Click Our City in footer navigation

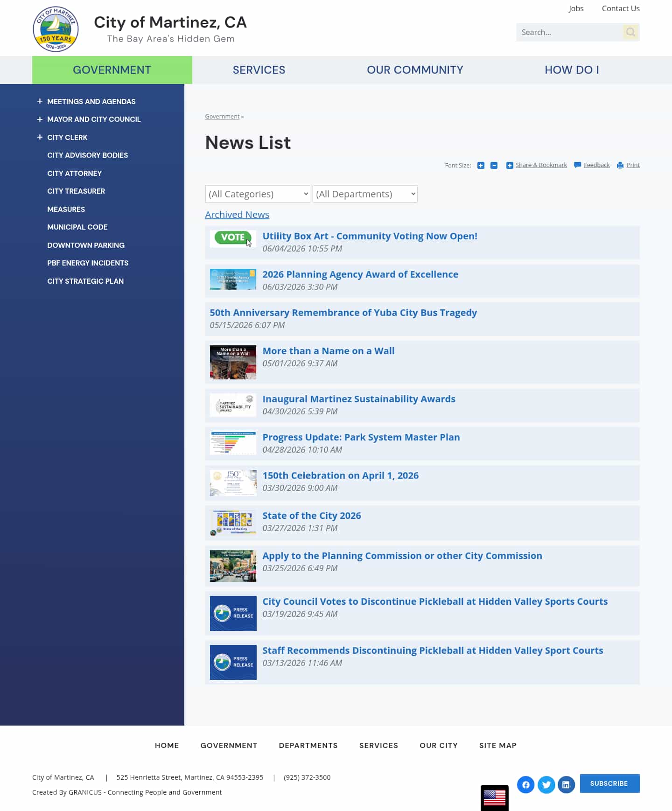(x=439, y=745)
